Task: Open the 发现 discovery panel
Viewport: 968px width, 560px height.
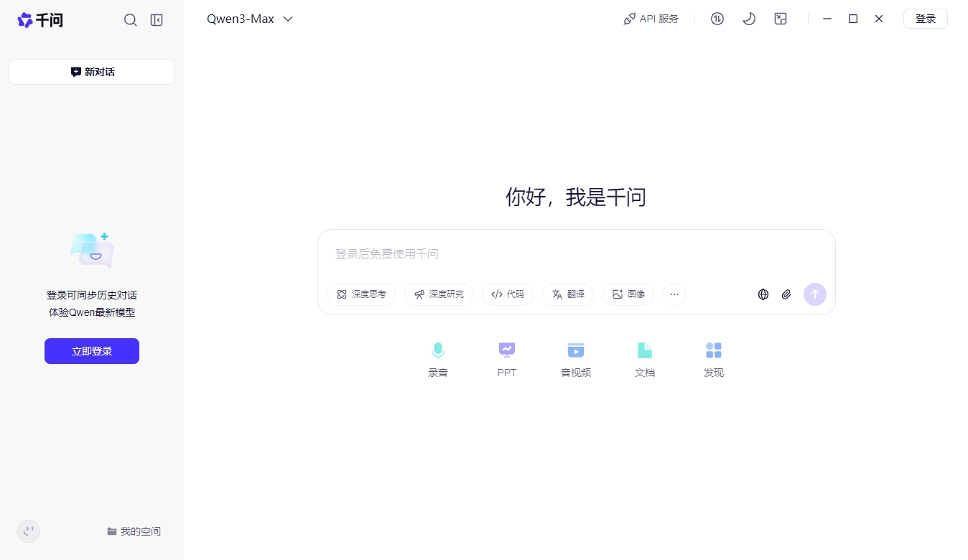Action: click(x=713, y=358)
